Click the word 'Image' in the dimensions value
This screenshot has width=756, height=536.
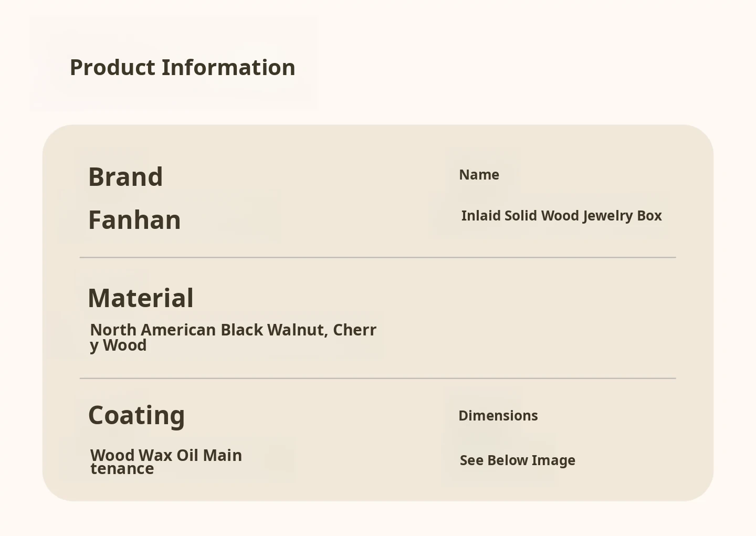click(x=553, y=460)
